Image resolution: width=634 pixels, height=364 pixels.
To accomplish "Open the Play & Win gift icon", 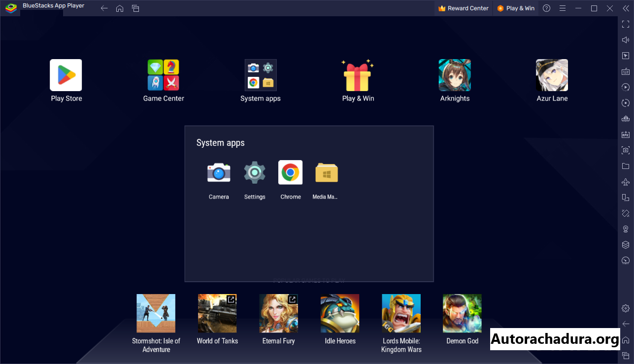I will point(358,75).
